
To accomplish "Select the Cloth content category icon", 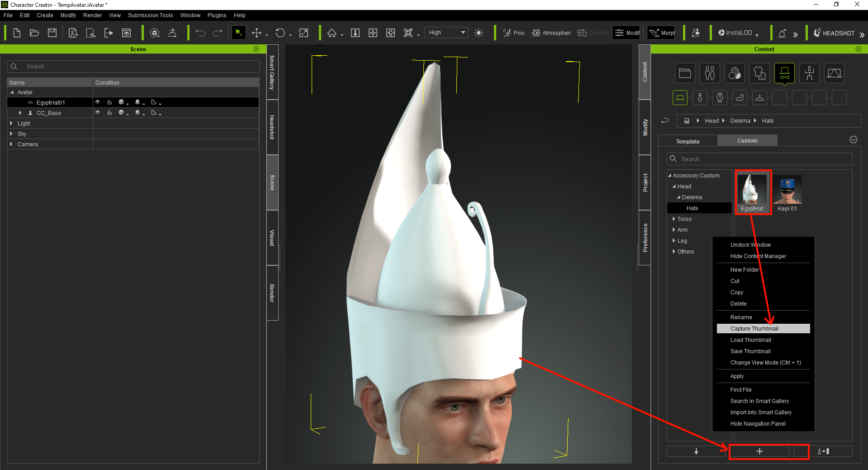I will [x=759, y=73].
